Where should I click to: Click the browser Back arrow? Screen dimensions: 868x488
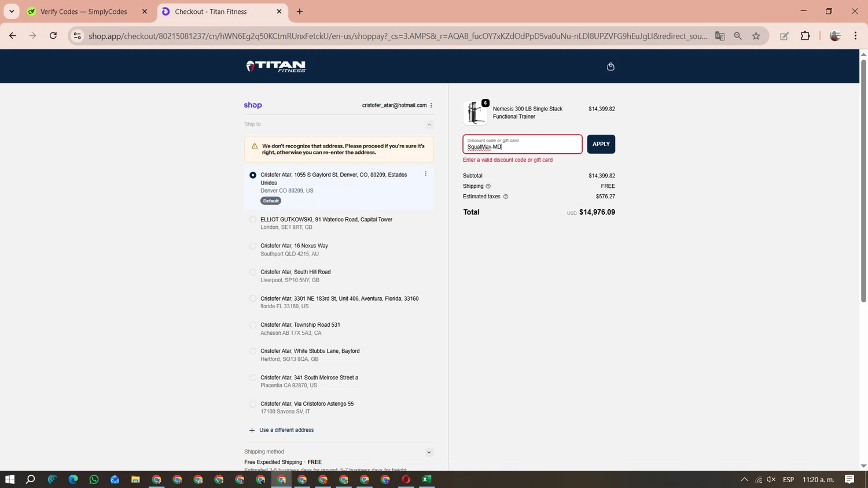click(13, 36)
